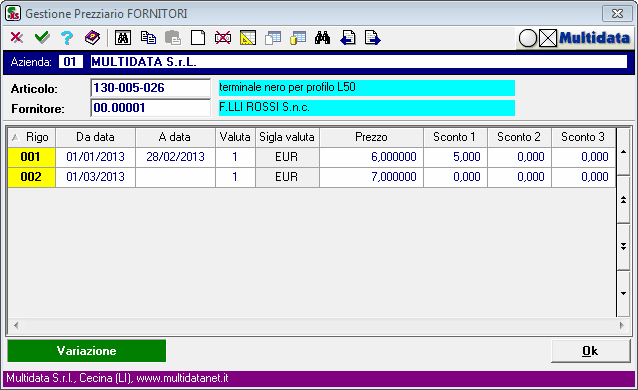The image size is (638, 390).
Task: Click the Da data column header
Action: [x=95, y=137]
